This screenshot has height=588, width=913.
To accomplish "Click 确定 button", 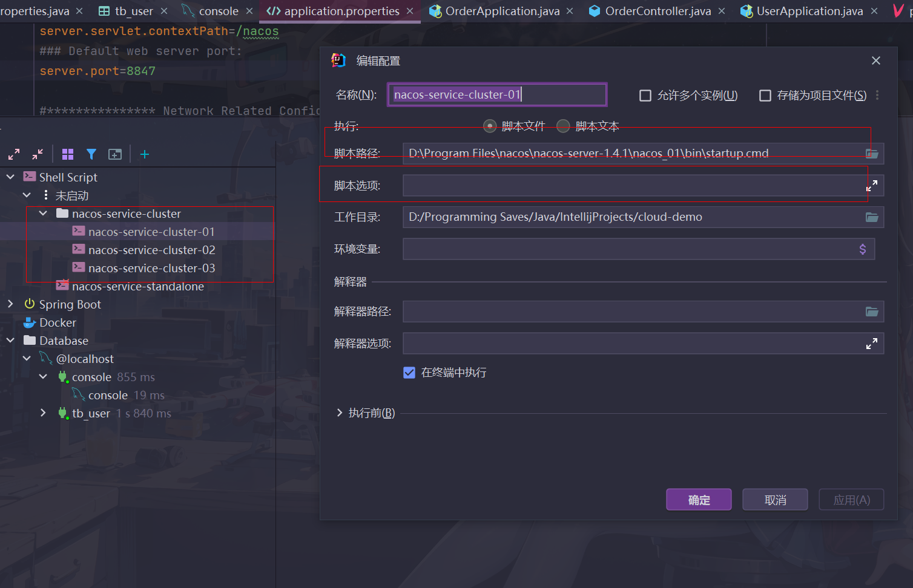I will 699,500.
